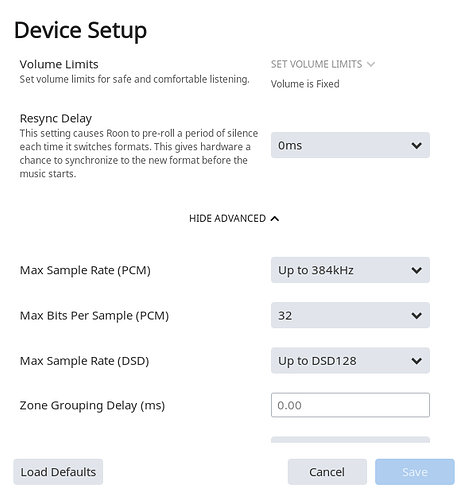The image size is (469, 500).
Task: Click the Save button
Action: tap(415, 472)
